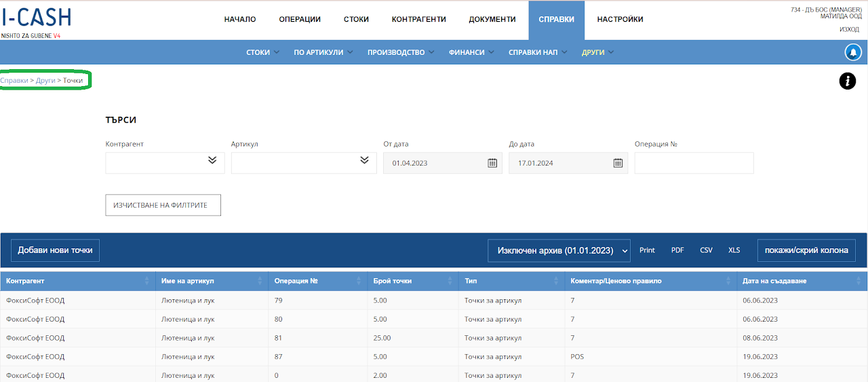Viewport: 868px width, 382px height.
Task: Click the 2.00 points cell
Action: click(414, 375)
